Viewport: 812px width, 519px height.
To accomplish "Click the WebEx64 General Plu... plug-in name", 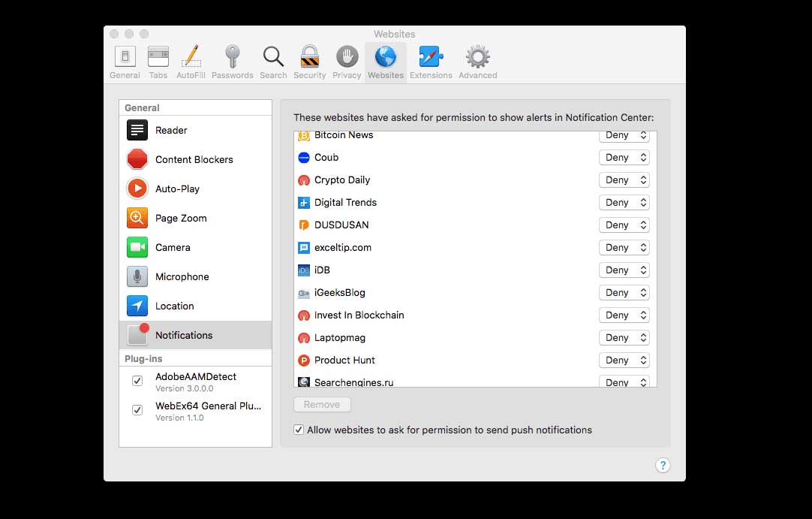I will 208,406.
